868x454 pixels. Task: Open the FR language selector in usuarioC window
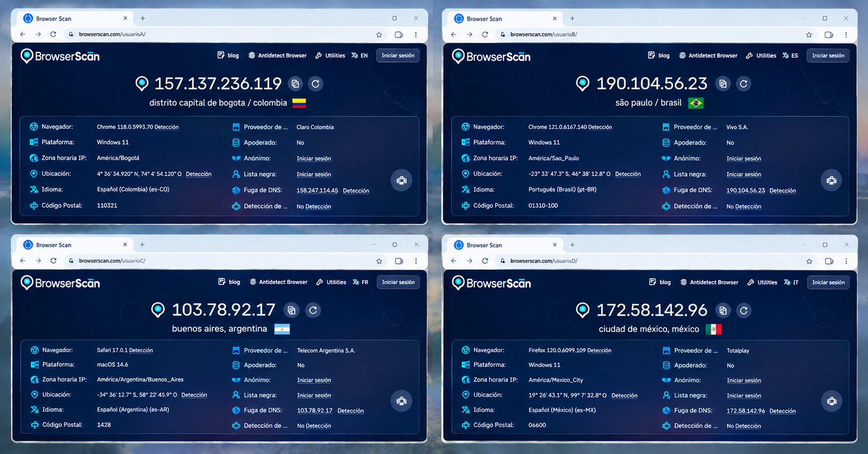point(360,282)
